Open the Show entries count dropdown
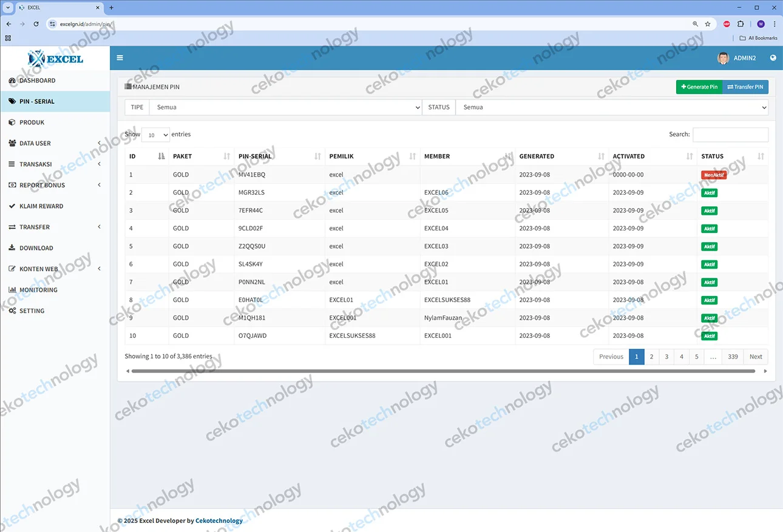 pyautogui.click(x=155, y=135)
